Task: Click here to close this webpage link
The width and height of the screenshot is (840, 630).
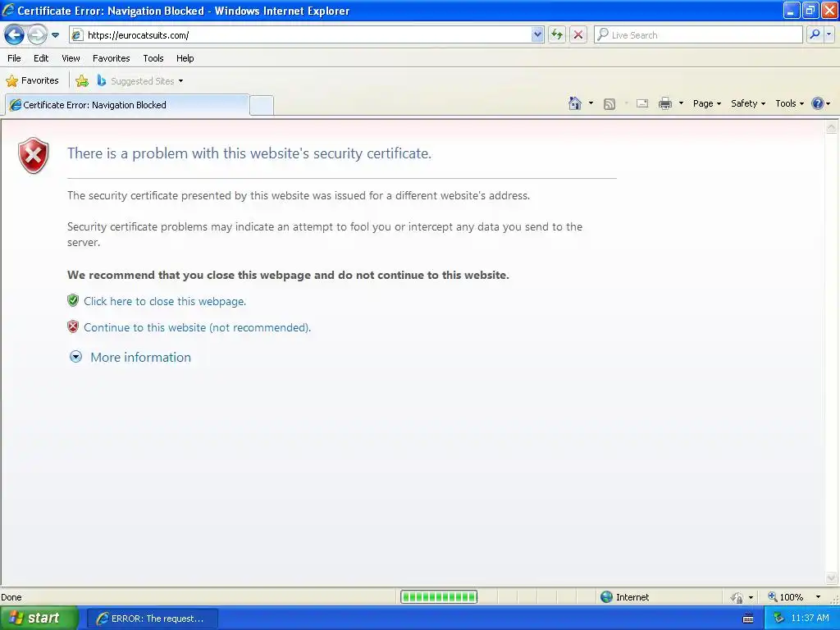Action: point(164,301)
